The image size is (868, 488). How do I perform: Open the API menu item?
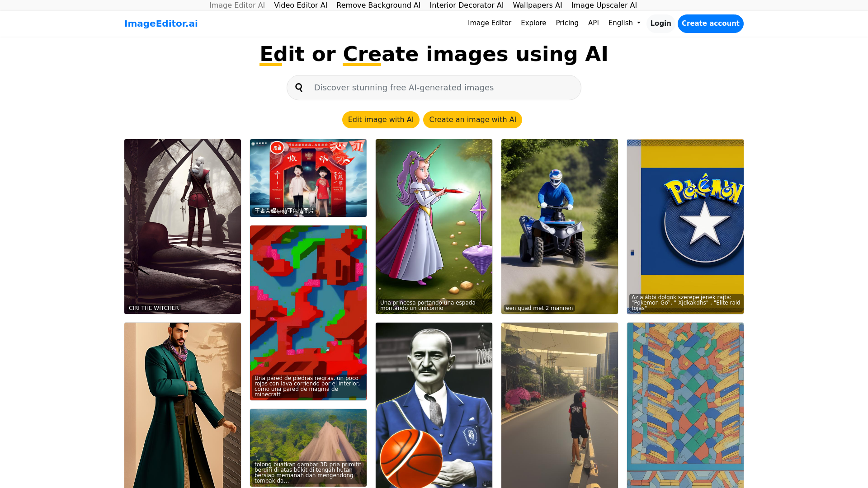click(594, 23)
